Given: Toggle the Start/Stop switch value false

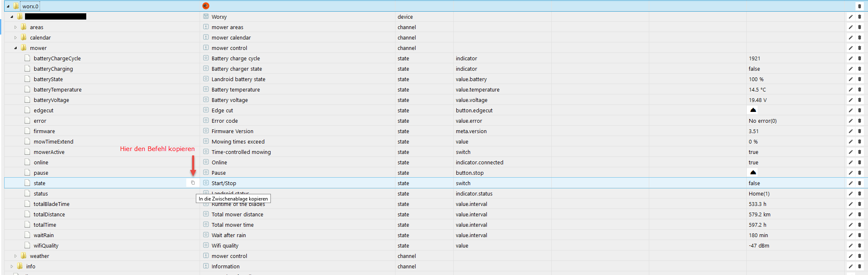Looking at the screenshot, I should click(x=754, y=183).
